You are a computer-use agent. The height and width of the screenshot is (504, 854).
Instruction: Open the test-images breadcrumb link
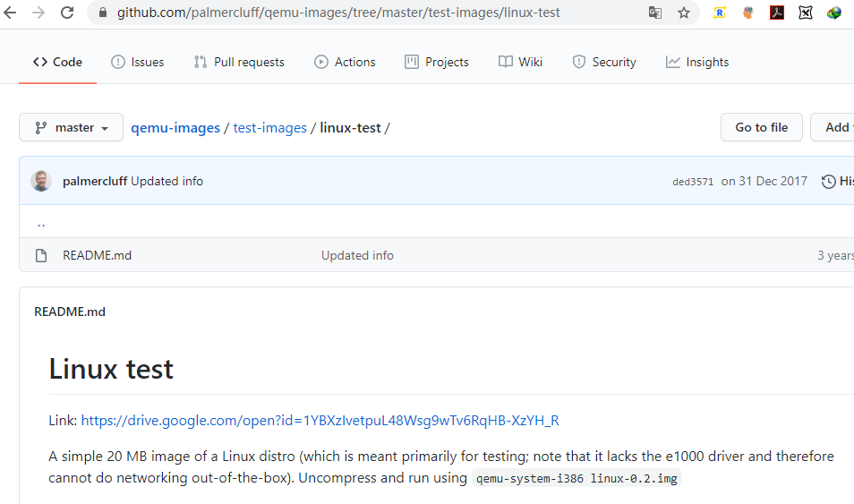[x=270, y=127]
